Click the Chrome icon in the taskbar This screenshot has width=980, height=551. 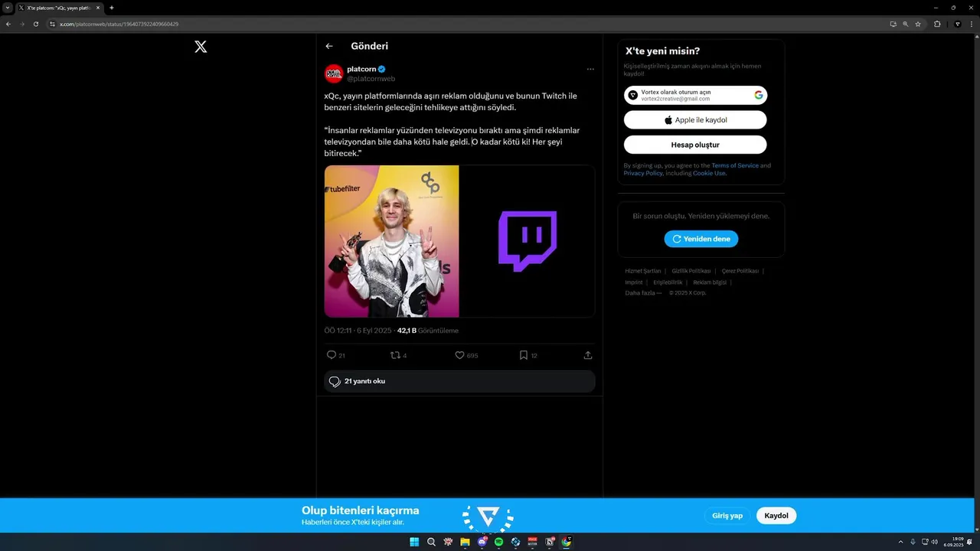tap(566, 542)
